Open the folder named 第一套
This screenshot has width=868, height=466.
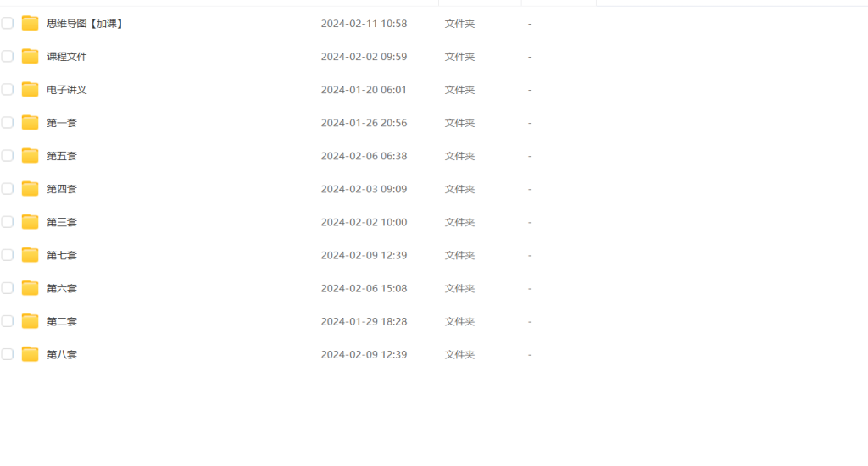click(61, 123)
